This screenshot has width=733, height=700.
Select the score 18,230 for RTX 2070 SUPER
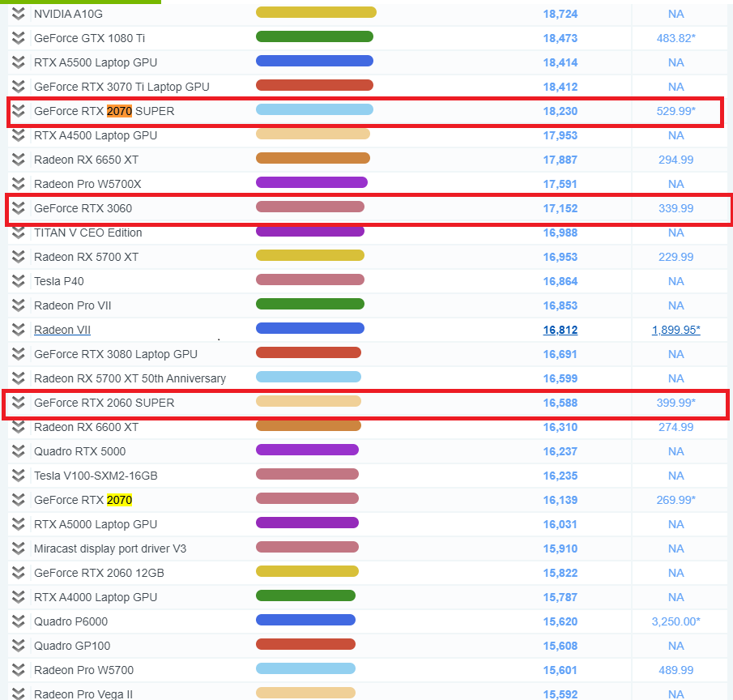[560, 111]
